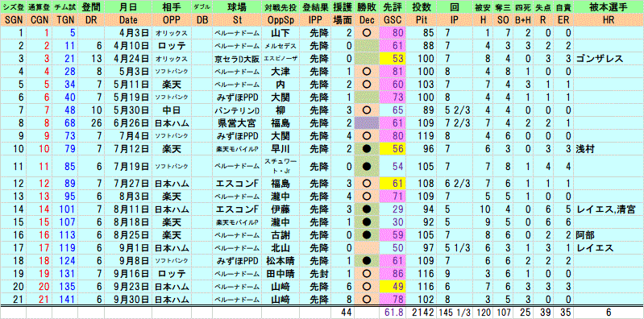Select the バンテリンD stadium cell
The width and height of the screenshot is (644, 319).
click(x=236, y=110)
